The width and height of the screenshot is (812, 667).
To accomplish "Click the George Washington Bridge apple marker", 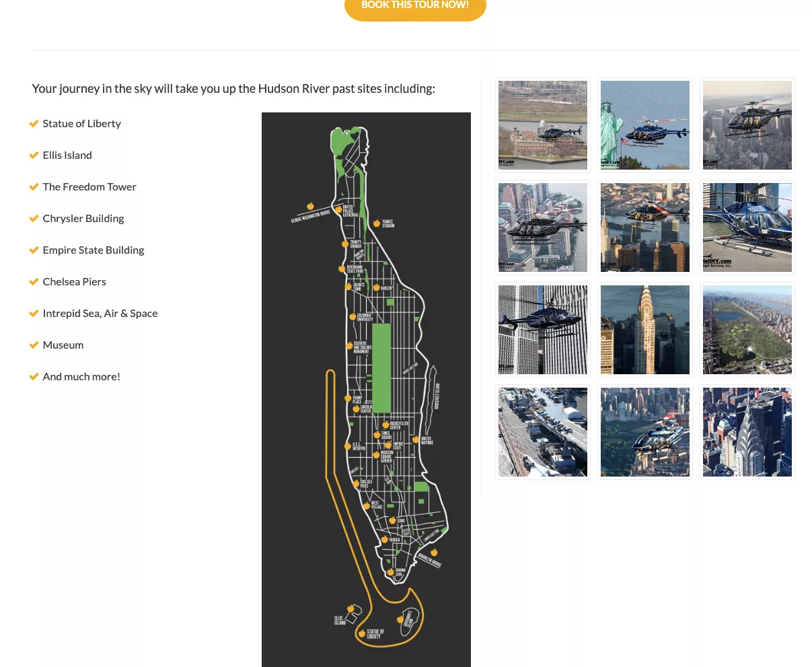I will (x=310, y=207).
